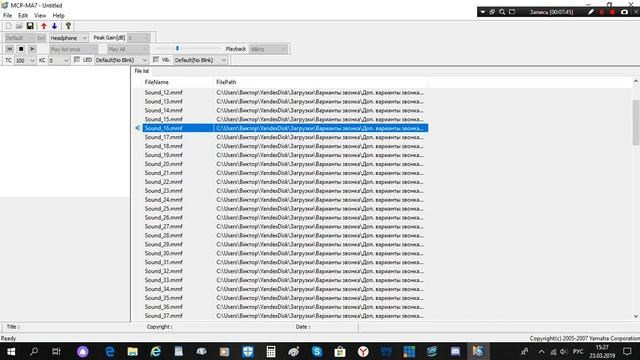Select Sound_37.mmf in file list
640x360 pixels.
(163, 316)
